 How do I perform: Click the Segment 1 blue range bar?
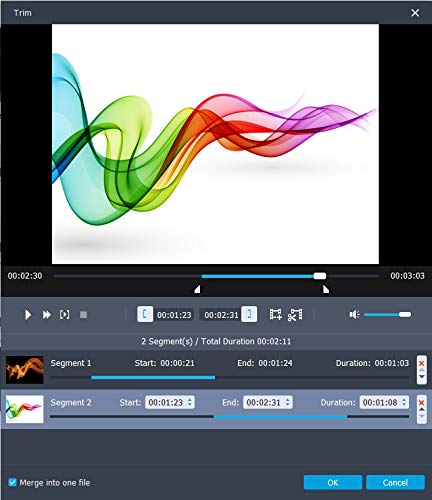(x=153, y=378)
